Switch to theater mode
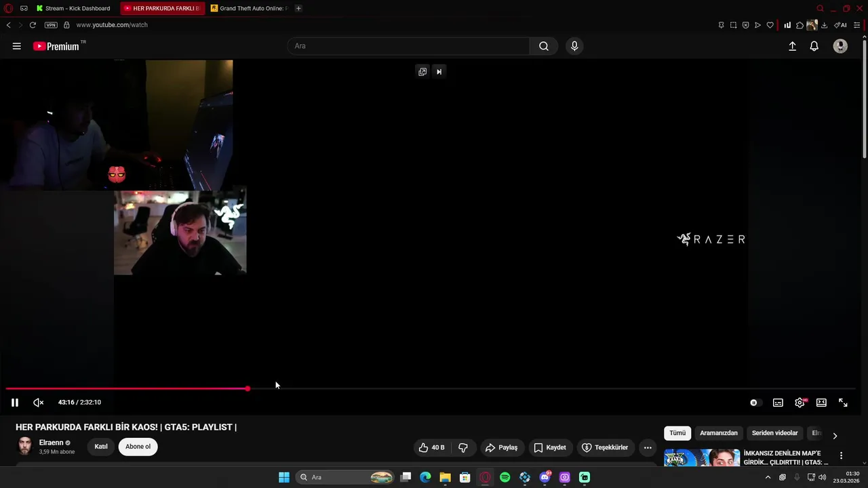868x488 pixels. click(821, 403)
